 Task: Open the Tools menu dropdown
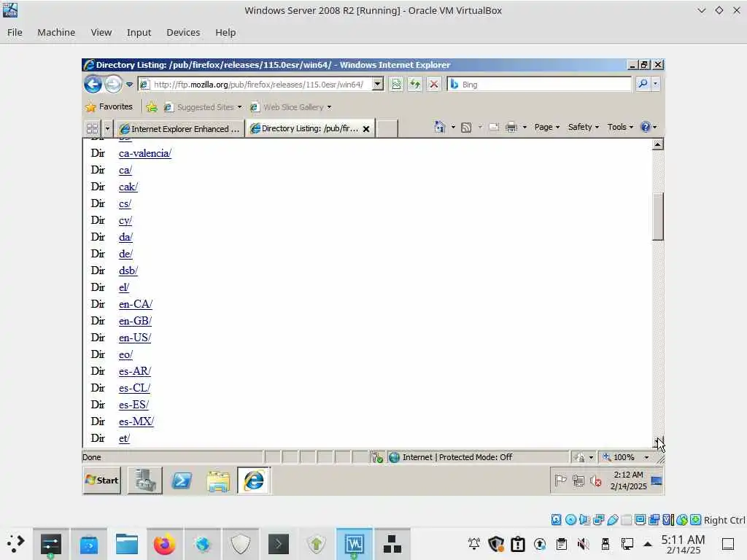620,127
